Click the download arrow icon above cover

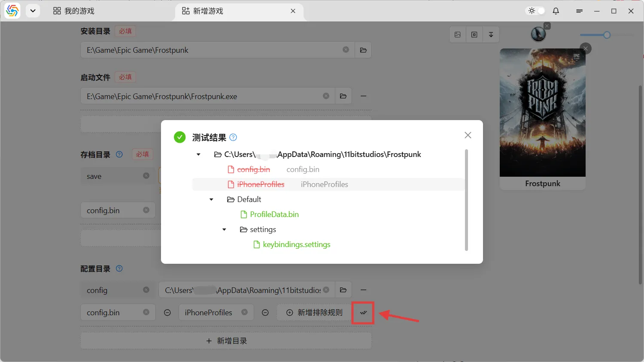(x=491, y=35)
